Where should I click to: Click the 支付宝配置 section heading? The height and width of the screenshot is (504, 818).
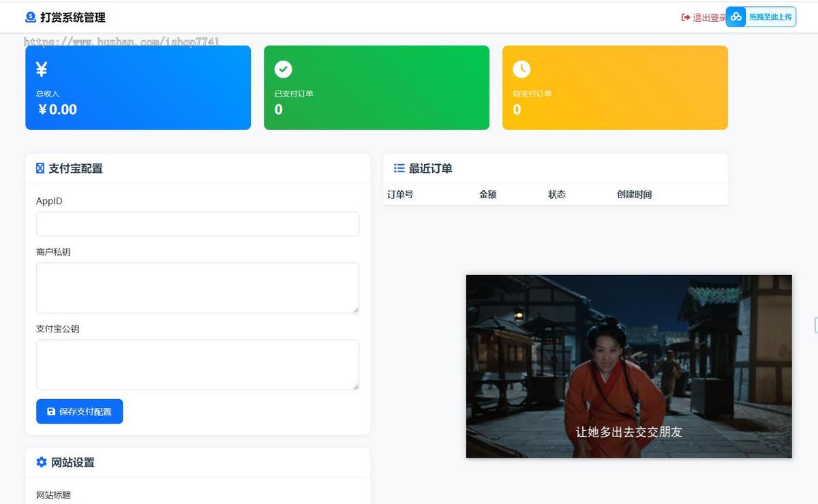pos(76,168)
